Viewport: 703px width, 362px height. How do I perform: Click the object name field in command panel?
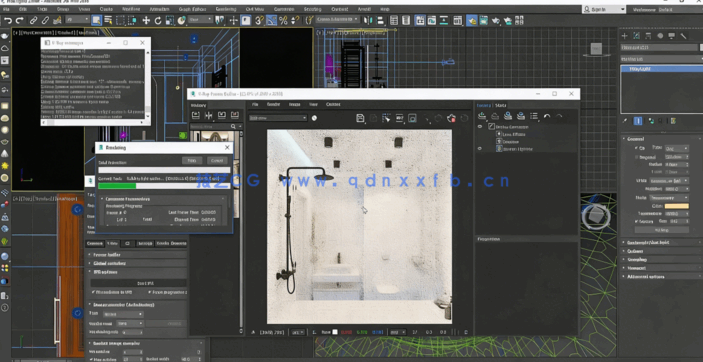(659, 47)
